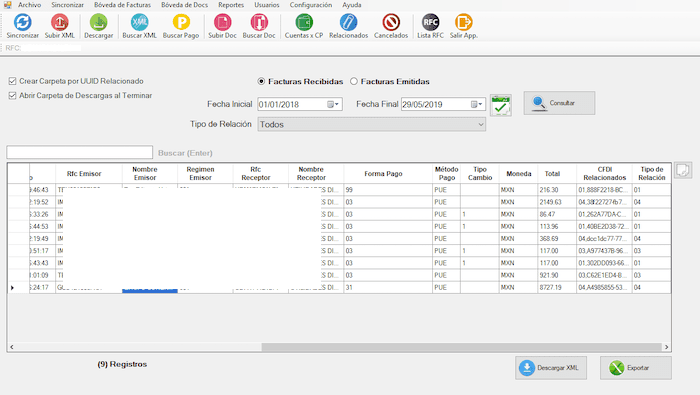This screenshot has width=700, height=395.
Task: Select the Facturas Emitidas radio button
Action: pos(354,81)
